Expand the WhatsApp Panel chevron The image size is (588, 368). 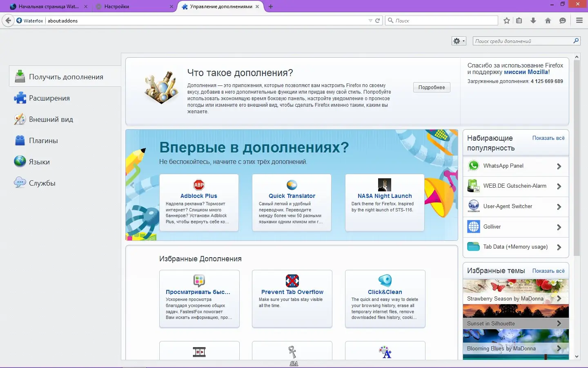point(559,166)
